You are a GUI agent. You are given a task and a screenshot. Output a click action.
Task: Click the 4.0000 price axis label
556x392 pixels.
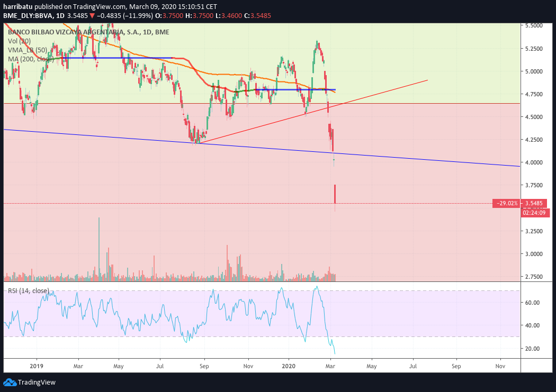click(534, 162)
